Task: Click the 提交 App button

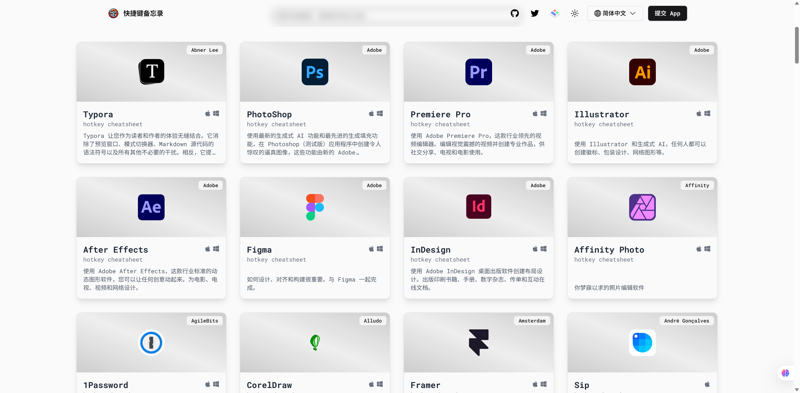Action: tap(667, 13)
